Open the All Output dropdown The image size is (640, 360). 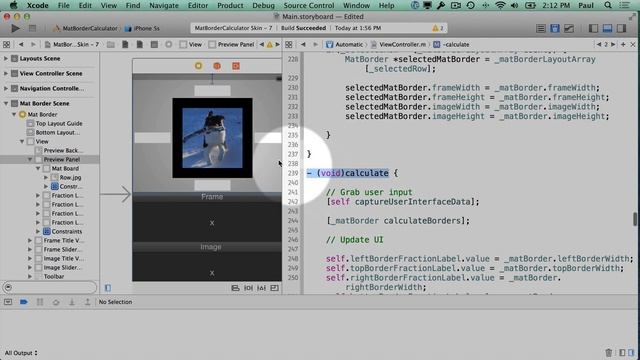21,353
